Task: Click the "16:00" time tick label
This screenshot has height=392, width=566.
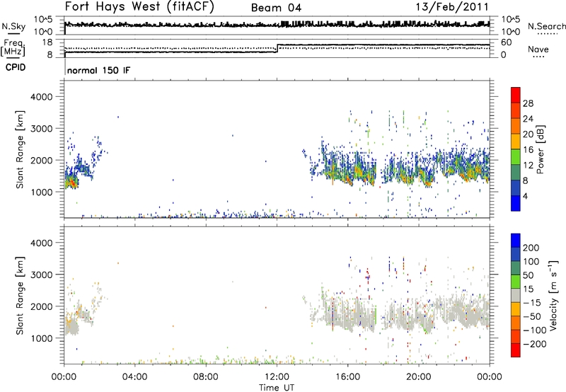Action: [x=347, y=376]
